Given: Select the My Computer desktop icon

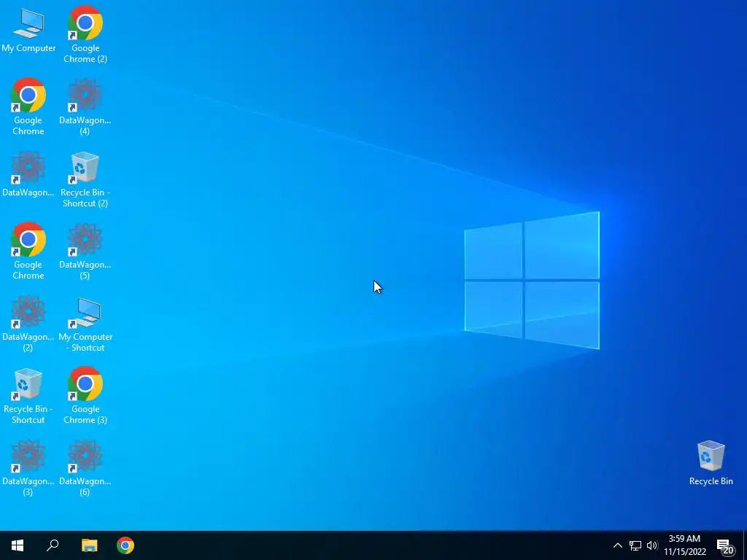Looking at the screenshot, I should tap(28, 30).
